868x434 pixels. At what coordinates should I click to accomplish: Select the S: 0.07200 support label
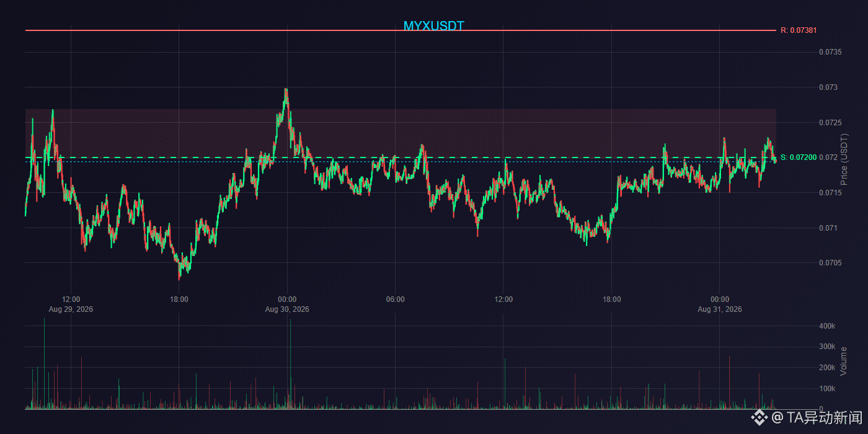tap(799, 157)
